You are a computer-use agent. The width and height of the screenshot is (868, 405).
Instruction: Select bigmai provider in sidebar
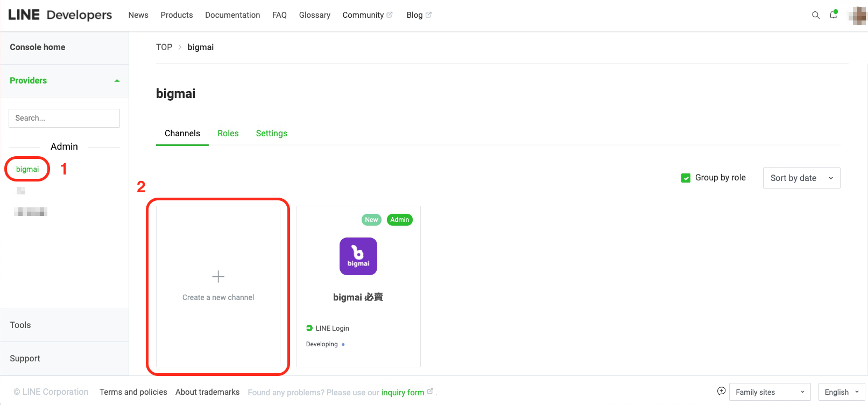coord(27,169)
